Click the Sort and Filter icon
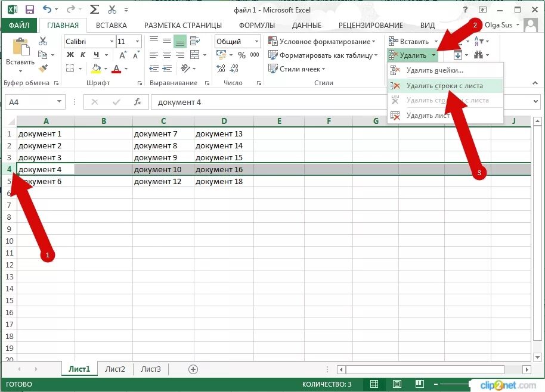 pos(478,41)
